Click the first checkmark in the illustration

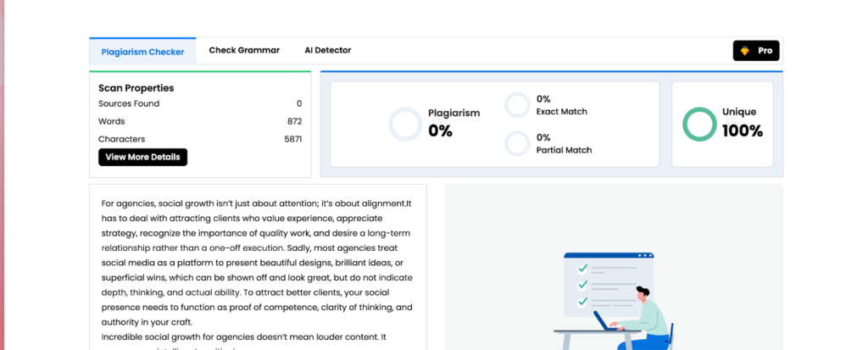(581, 268)
